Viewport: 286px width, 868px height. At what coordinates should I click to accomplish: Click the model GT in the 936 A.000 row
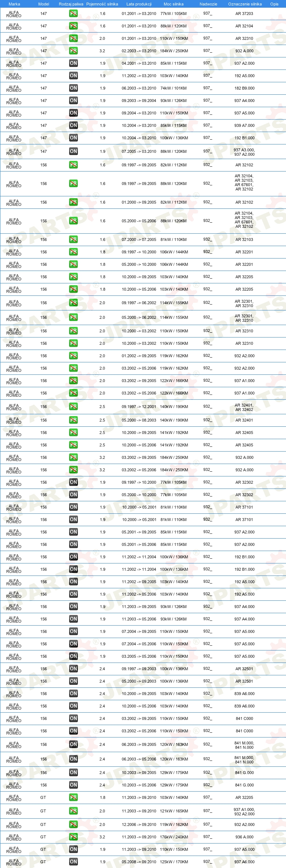(43, 837)
